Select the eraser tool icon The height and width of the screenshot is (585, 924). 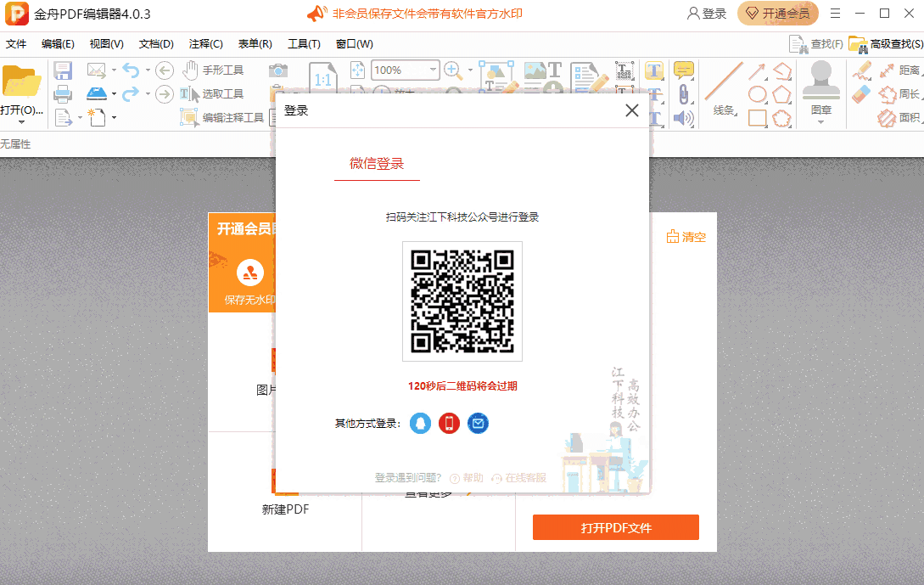tap(861, 93)
